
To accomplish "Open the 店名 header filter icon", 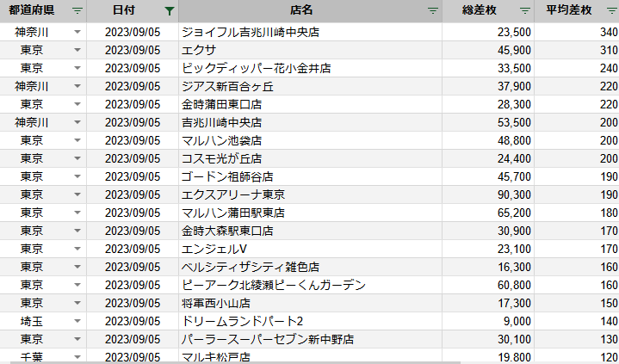I will point(432,11).
